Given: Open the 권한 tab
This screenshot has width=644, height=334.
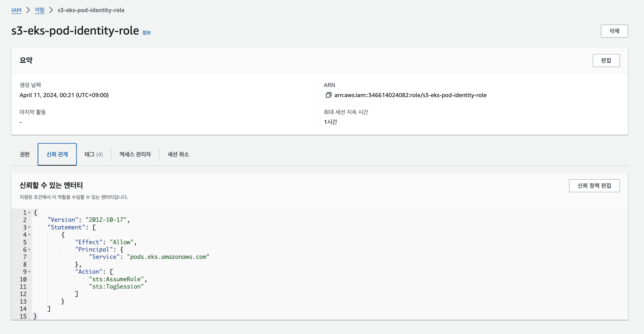Looking at the screenshot, I should (24, 154).
